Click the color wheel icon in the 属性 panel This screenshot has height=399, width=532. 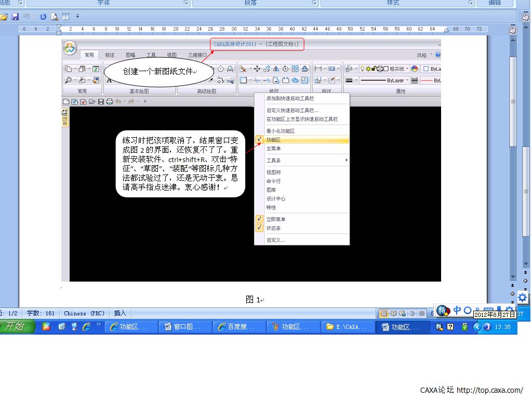click(x=414, y=69)
